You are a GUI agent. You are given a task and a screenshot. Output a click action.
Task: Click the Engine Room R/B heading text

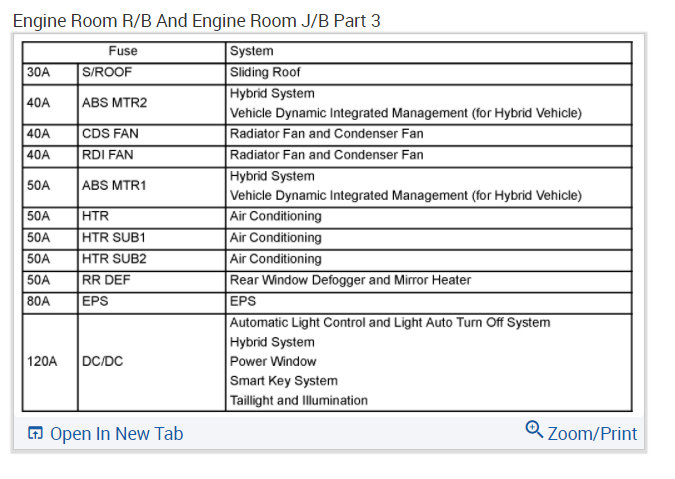click(x=196, y=20)
